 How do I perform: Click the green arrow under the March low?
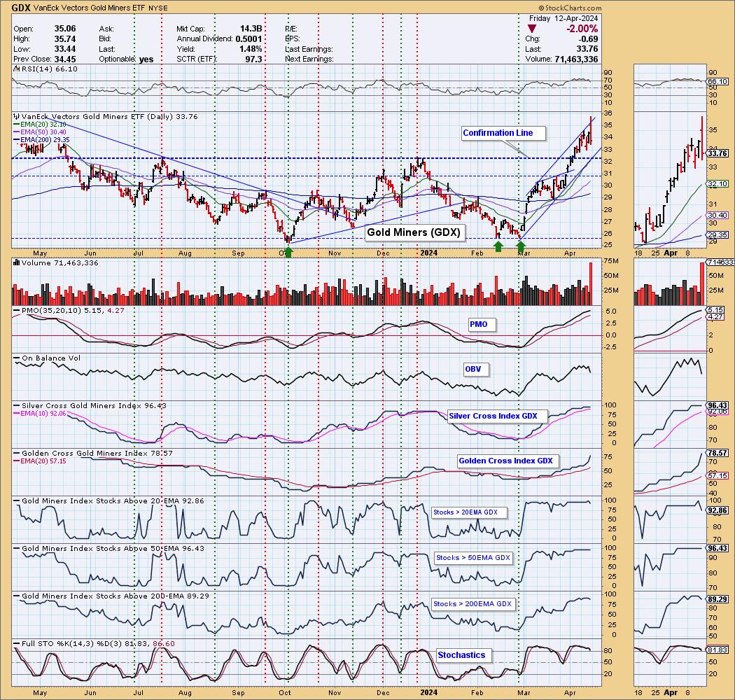pyautogui.click(x=521, y=246)
